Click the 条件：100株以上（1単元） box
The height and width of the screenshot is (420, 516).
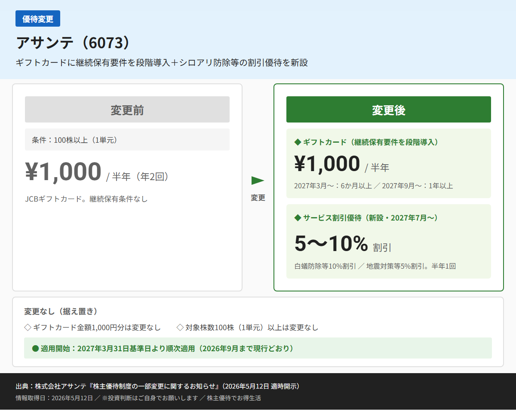click(x=127, y=140)
